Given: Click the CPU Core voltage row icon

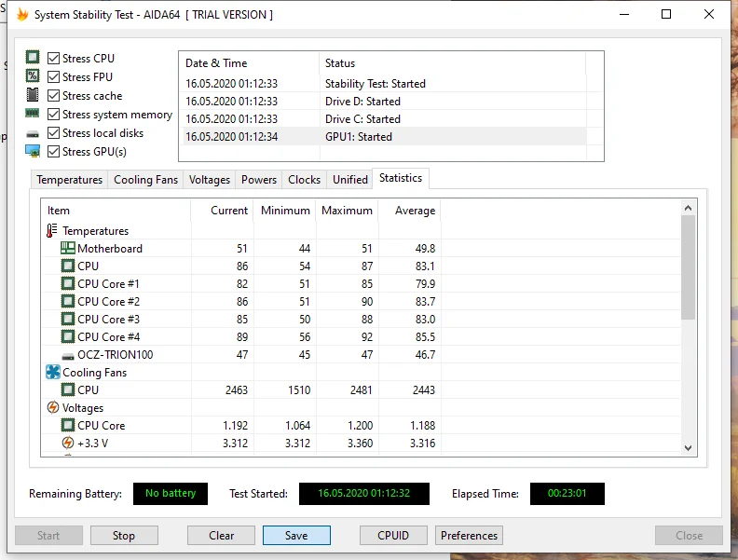Looking at the screenshot, I should (68, 426).
